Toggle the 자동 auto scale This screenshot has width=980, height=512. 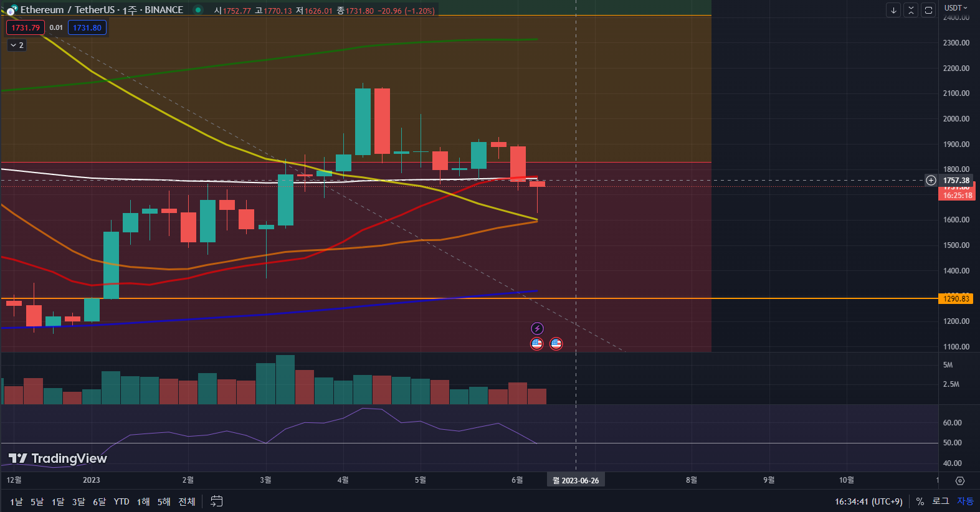pyautogui.click(x=965, y=501)
